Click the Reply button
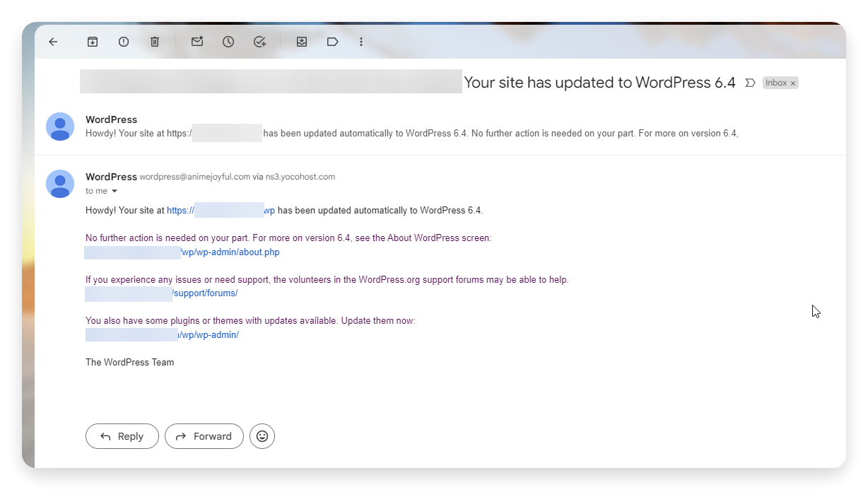The width and height of the screenshot is (868, 497). 122,436
